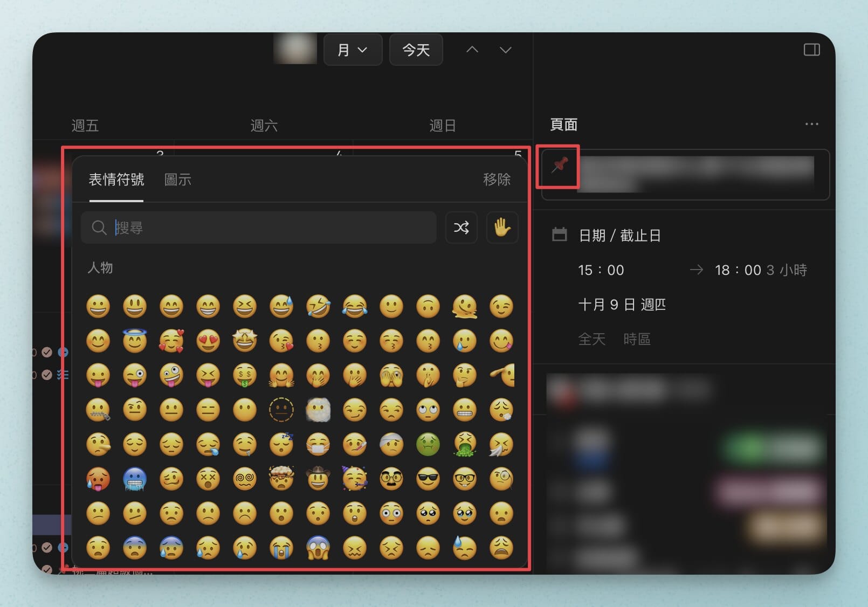
Task: Set the 時區 time zone option
Action: 637,339
